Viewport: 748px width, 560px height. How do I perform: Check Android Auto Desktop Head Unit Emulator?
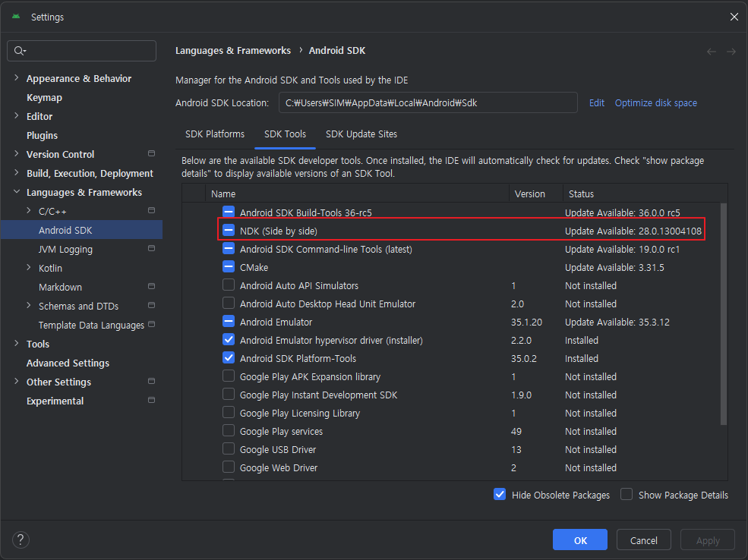(229, 303)
